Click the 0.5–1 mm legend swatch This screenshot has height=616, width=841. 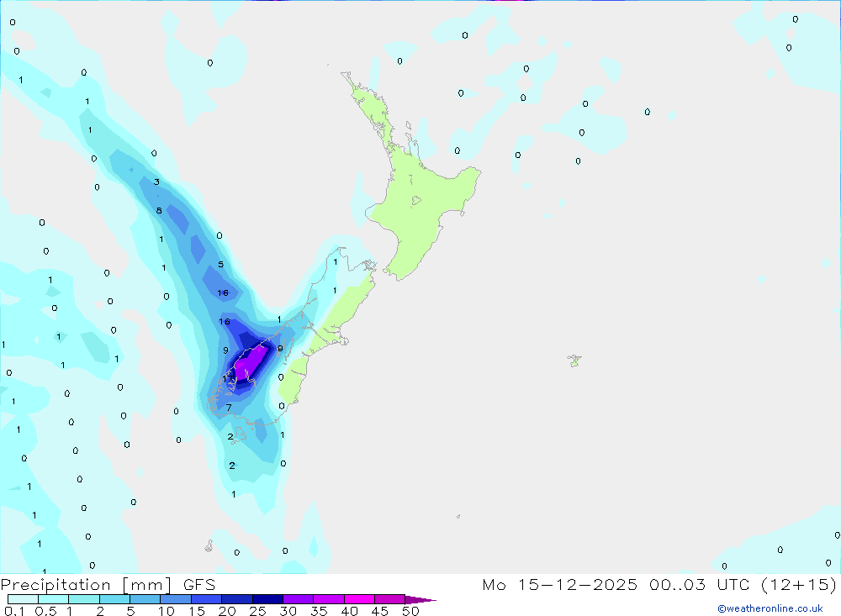tap(54, 599)
